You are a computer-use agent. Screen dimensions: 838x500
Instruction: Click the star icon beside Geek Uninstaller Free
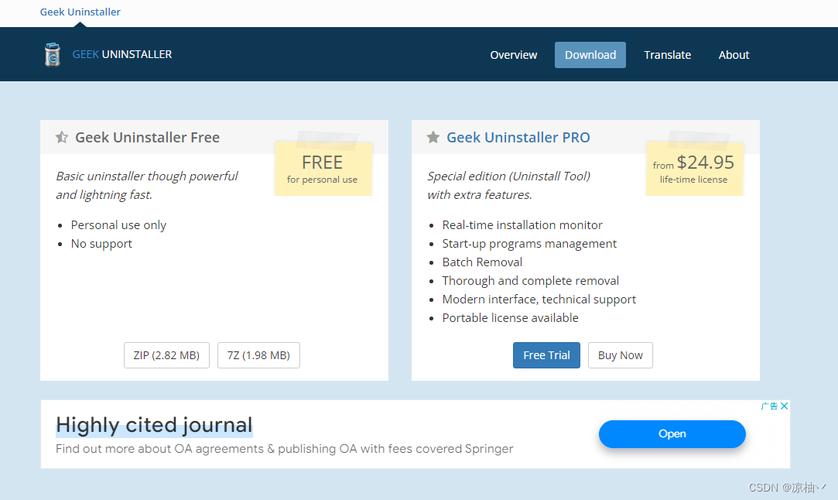[62, 138]
